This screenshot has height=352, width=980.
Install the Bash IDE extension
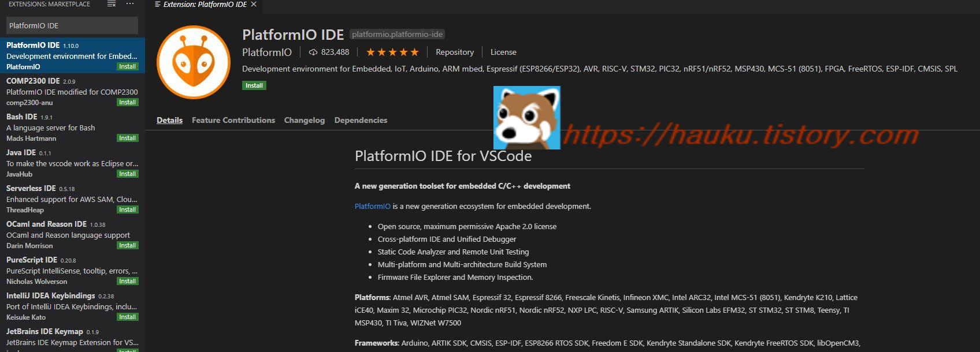pos(127,138)
